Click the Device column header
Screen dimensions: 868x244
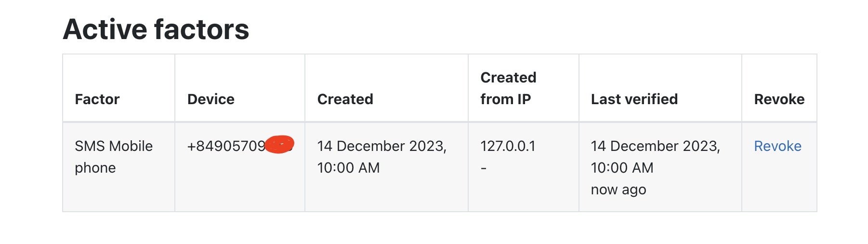tap(211, 99)
